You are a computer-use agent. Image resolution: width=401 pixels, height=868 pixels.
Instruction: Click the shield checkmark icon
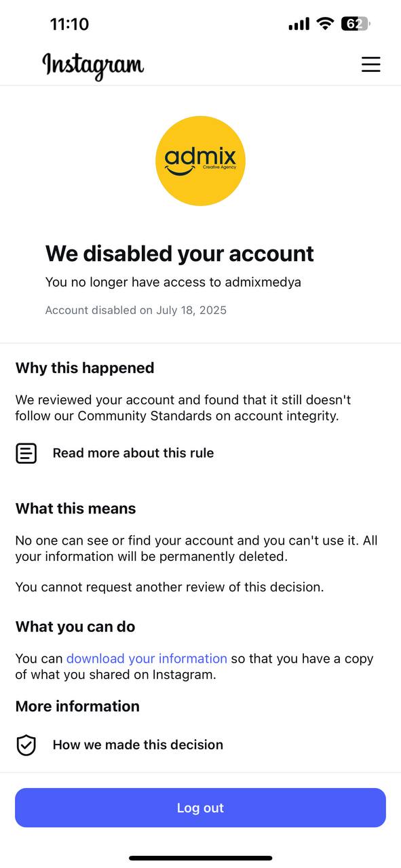[x=26, y=745]
